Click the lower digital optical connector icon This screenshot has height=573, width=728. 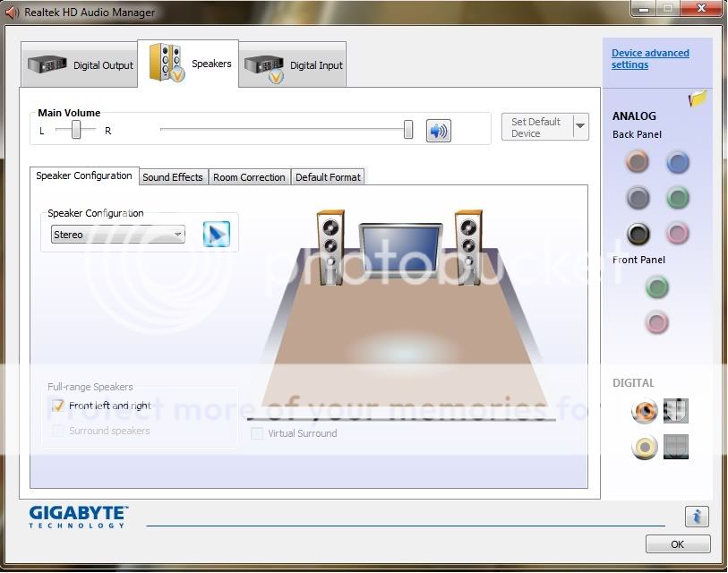675,447
